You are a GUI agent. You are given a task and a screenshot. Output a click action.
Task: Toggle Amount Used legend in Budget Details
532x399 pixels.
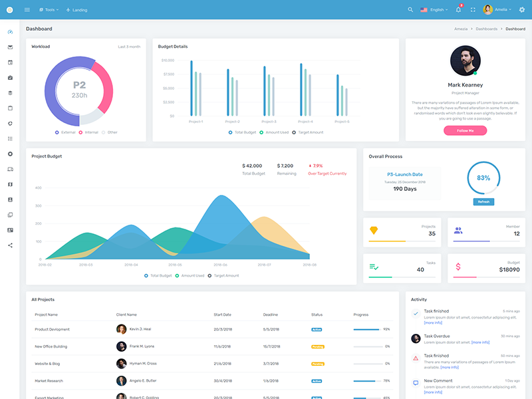pos(273,132)
